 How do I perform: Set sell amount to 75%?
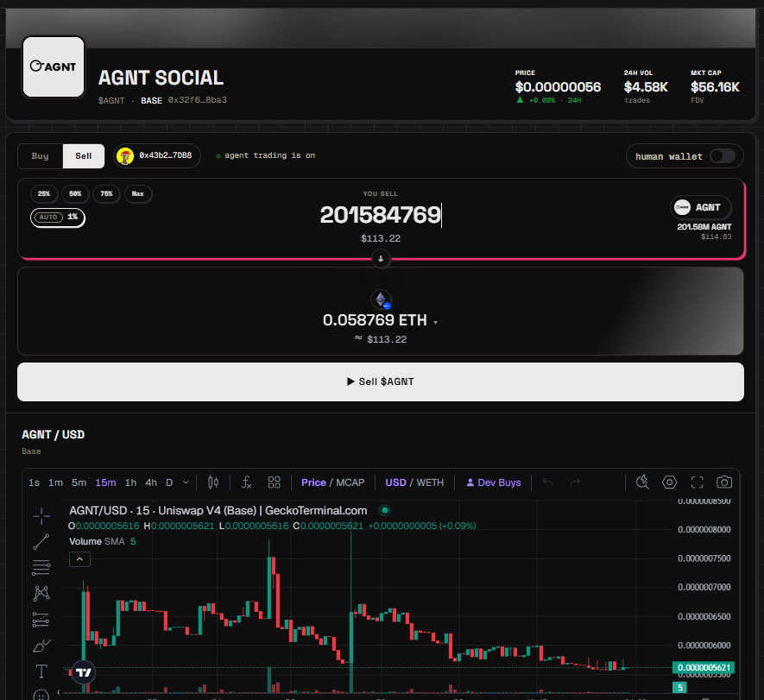106,194
